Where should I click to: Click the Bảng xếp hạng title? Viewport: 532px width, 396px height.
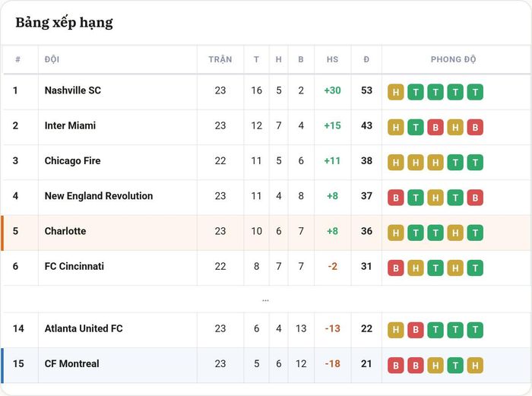click(x=64, y=23)
